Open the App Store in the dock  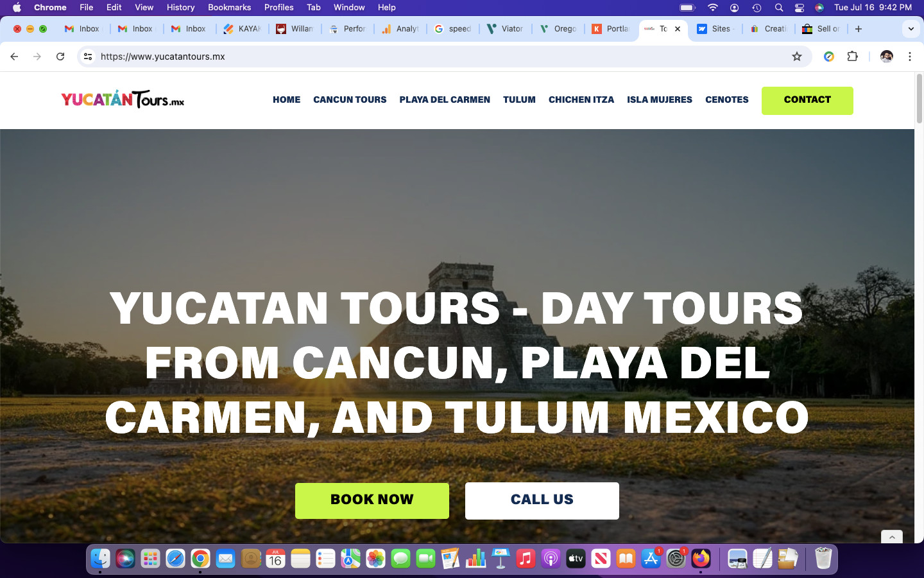(x=651, y=559)
